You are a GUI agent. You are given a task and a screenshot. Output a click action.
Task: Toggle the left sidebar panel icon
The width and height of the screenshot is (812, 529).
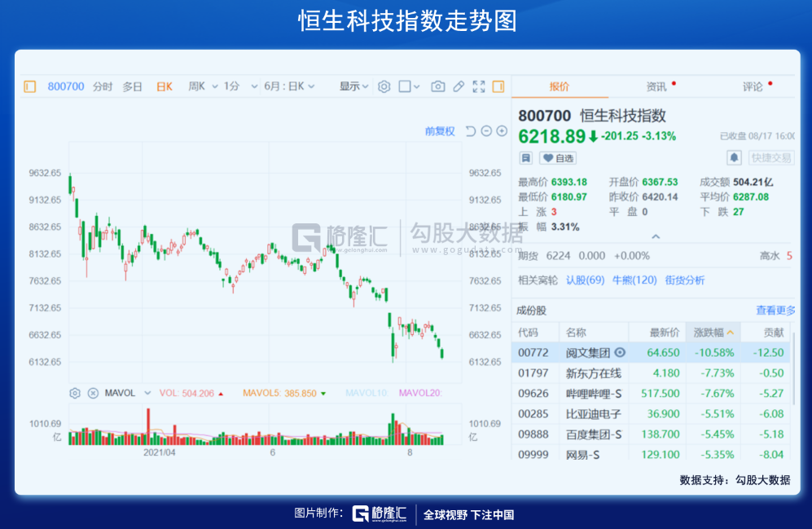[29, 86]
